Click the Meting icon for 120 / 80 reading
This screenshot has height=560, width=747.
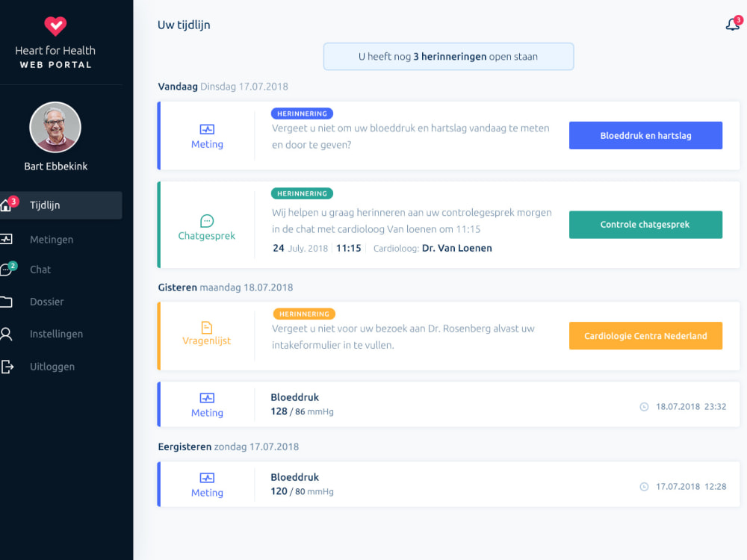point(207,478)
